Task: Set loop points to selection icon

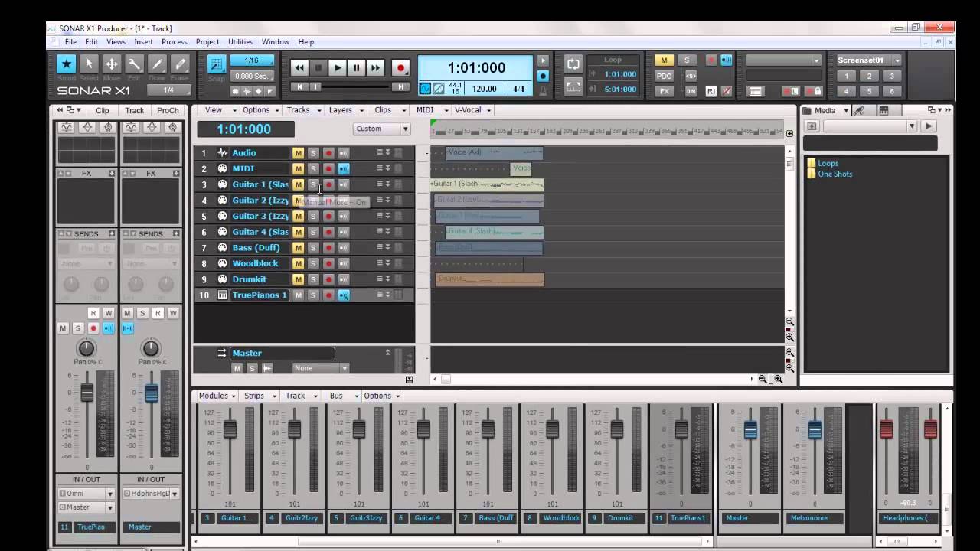Action: point(573,86)
